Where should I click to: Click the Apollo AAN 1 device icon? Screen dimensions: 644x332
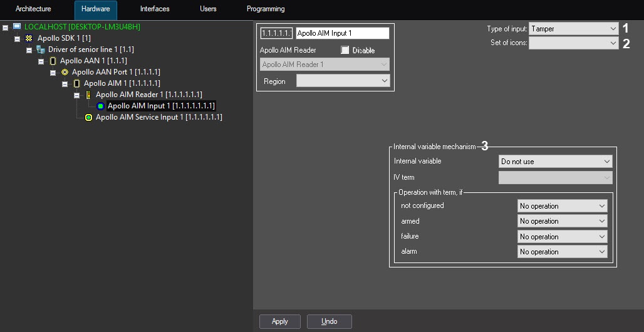pyautogui.click(x=53, y=61)
